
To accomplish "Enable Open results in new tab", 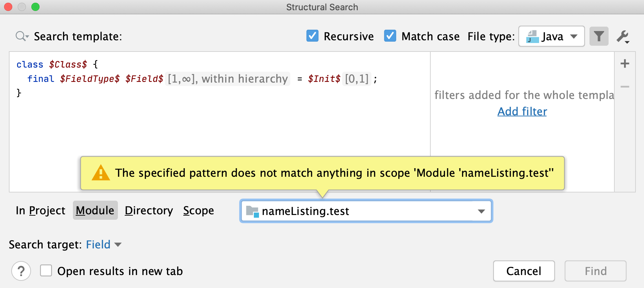I will pos(46,271).
